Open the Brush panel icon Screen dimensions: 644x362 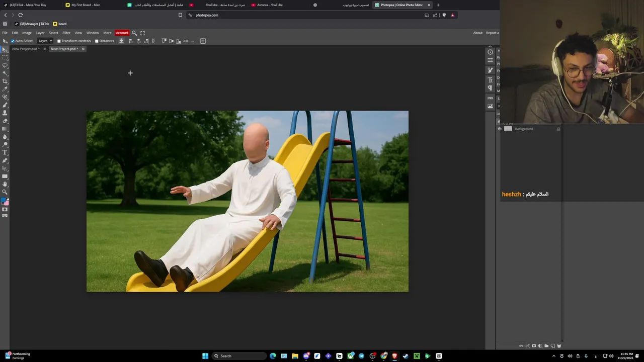tap(490, 70)
